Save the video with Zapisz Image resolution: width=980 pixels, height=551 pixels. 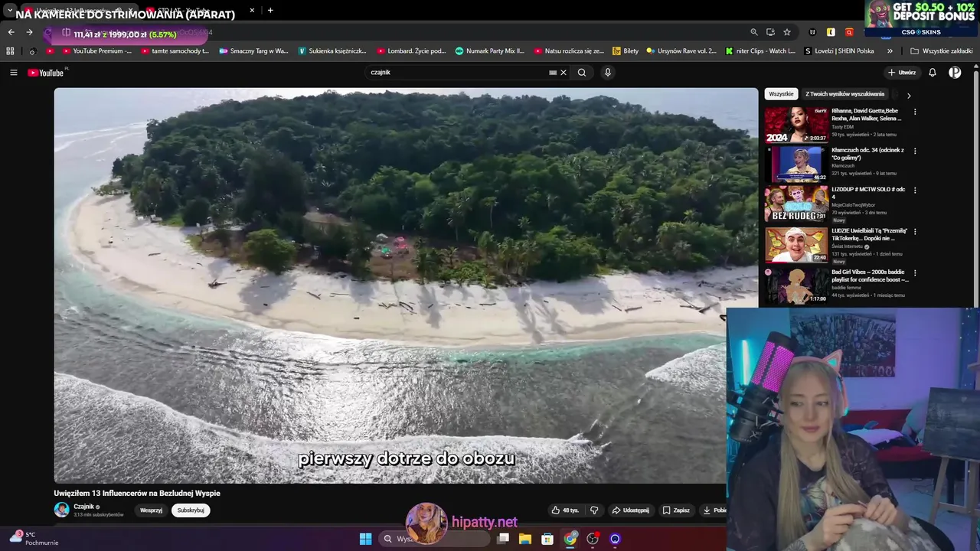pos(676,510)
